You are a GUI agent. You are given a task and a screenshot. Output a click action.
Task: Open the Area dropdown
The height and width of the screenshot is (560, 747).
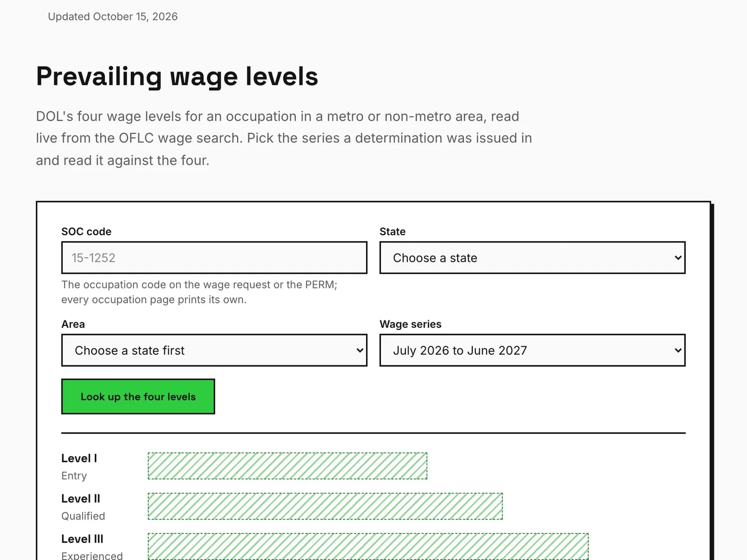tap(214, 350)
